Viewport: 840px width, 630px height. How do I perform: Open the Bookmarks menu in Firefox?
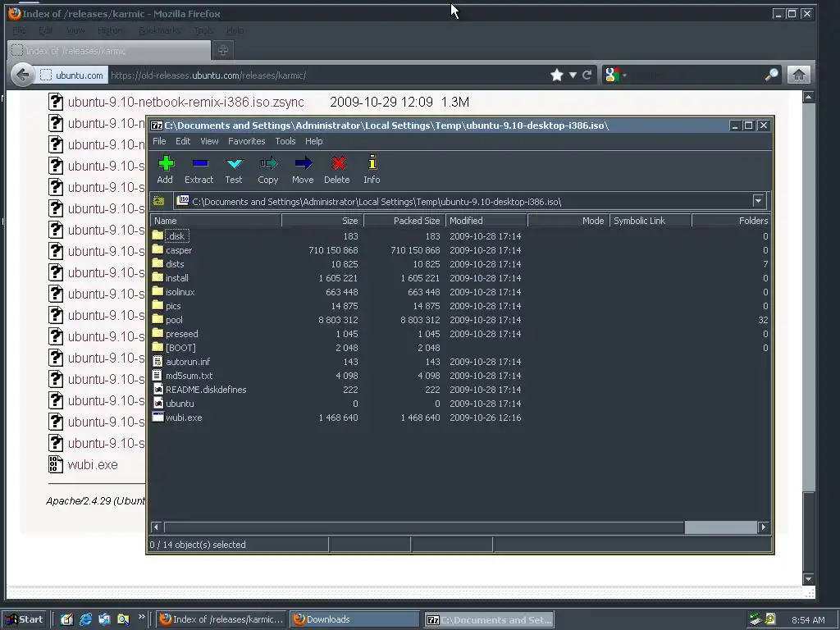(158, 30)
